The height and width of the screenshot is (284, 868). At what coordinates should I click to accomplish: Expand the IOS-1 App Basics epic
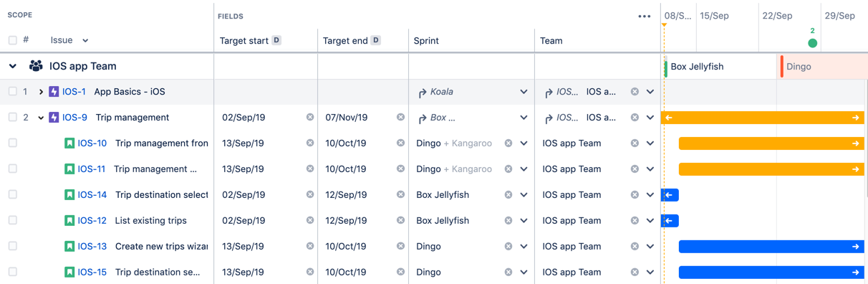coord(41,92)
